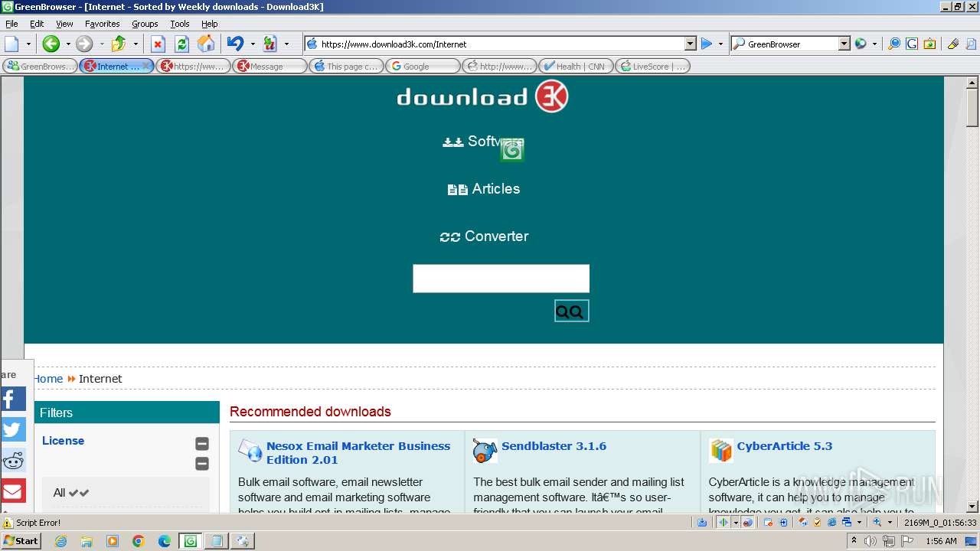
Task: Switch to the LiveScore tab
Action: (652, 67)
